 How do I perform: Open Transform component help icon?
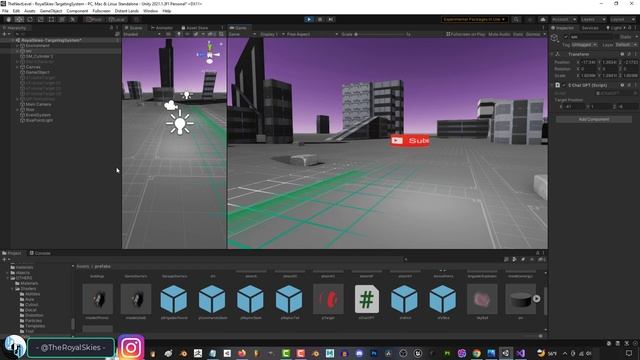pyautogui.click(x=622, y=54)
